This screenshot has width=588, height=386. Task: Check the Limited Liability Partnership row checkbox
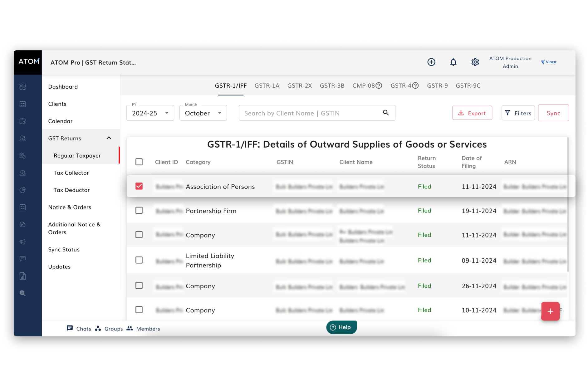[x=139, y=260]
